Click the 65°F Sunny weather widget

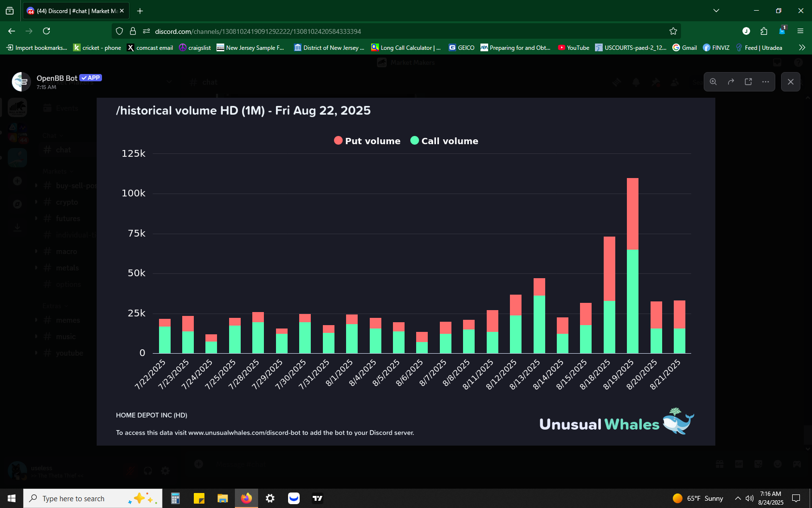(x=698, y=498)
